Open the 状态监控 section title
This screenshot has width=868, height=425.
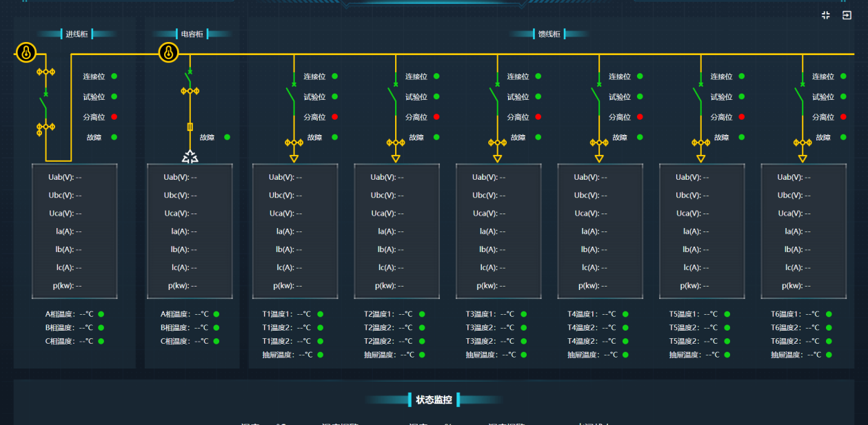(434, 400)
